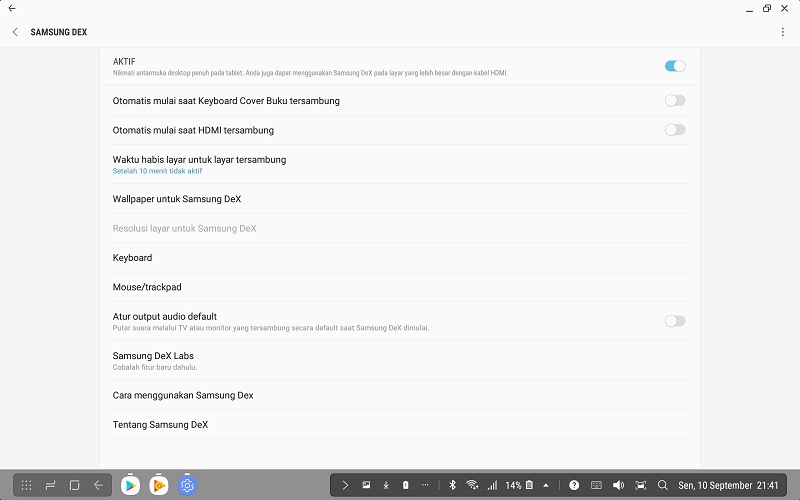Click the on-screen keyboard tray icon
Image resolution: width=800 pixels, height=500 pixels.
point(596,485)
